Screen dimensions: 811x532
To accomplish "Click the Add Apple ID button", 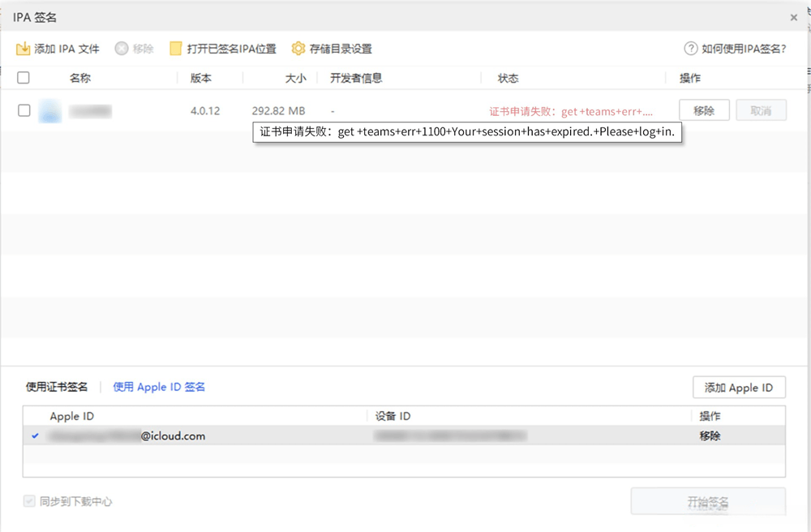I will [739, 387].
